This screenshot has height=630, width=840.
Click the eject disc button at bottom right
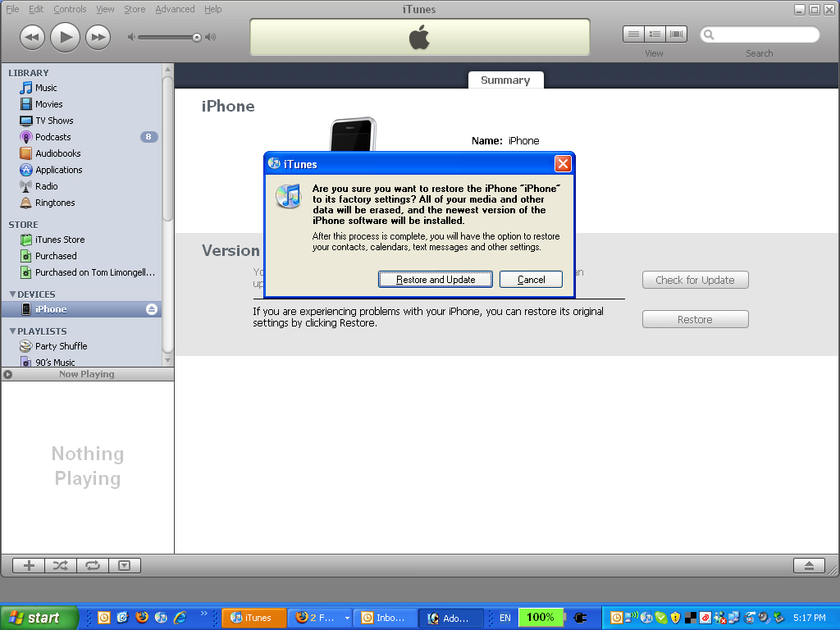tap(809, 565)
